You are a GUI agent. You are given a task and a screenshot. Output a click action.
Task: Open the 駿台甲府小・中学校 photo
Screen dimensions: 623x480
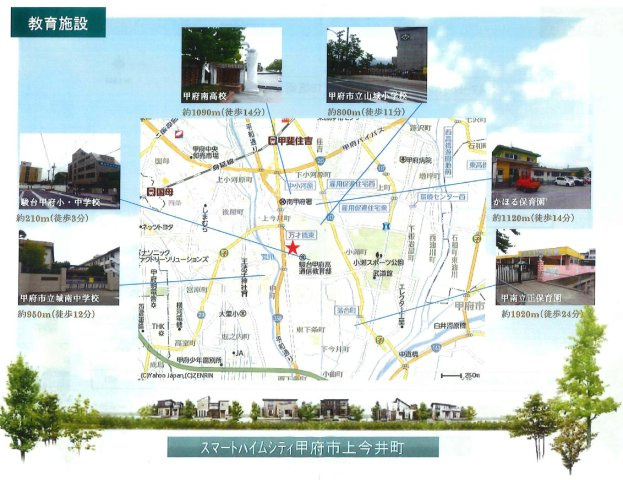[67, 172]
